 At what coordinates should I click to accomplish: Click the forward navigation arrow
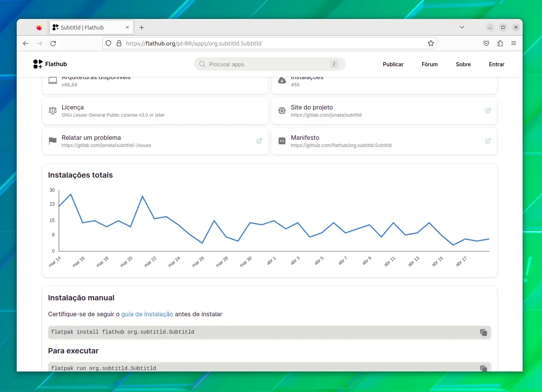[x=39, y=43]
